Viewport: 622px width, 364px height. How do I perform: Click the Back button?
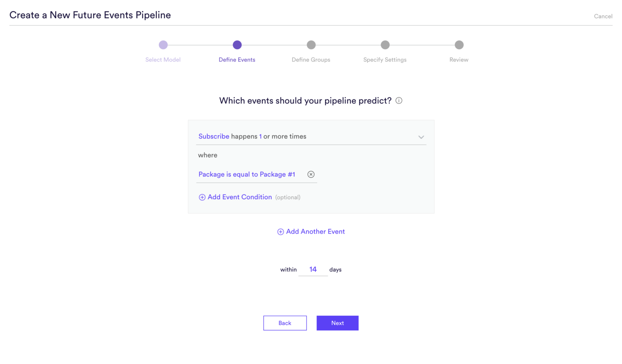point(285,323)
